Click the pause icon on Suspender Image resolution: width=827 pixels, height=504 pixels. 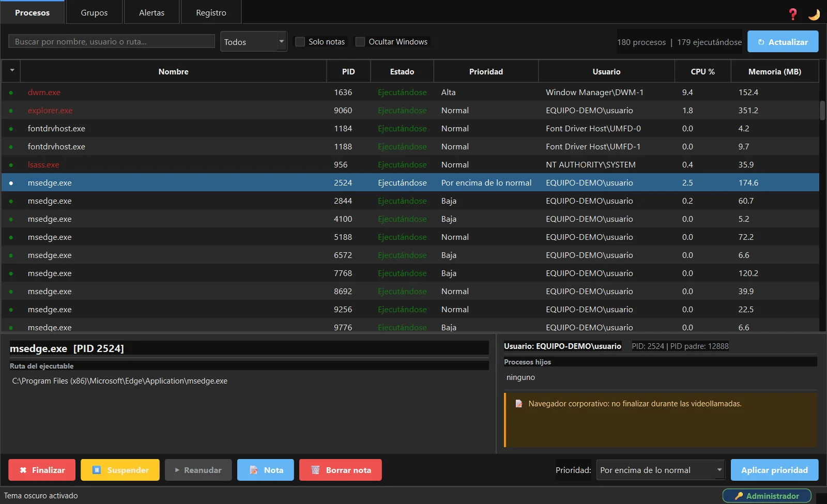point(97,470)
